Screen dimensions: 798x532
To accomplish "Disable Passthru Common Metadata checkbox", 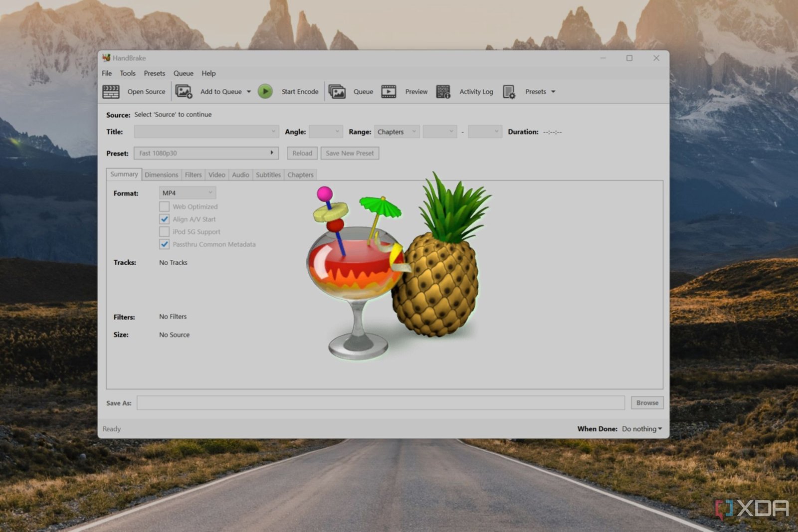I will click(164, 244).
